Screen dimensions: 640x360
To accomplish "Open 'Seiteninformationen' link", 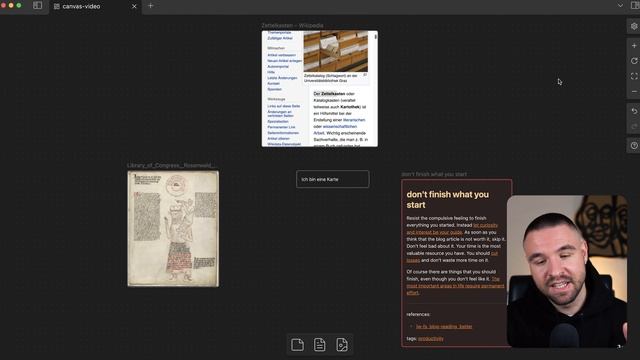I will (x=283, y=133).
